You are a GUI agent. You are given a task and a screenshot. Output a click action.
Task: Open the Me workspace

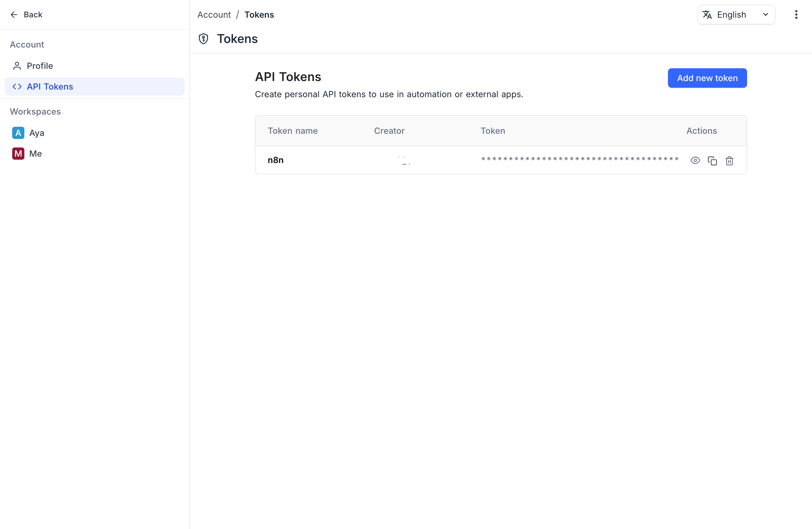point(35,154)
